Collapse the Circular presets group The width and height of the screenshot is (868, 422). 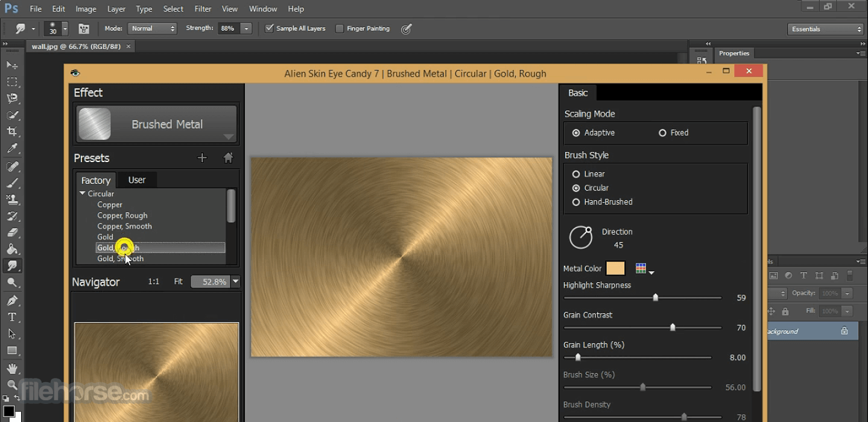82,194
